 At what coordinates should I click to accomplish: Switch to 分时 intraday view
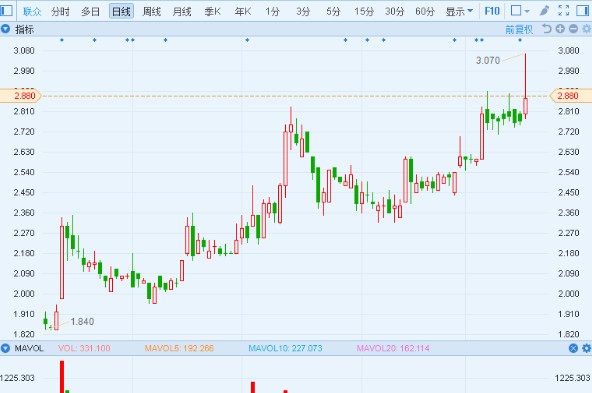click(x=60, y=11)
